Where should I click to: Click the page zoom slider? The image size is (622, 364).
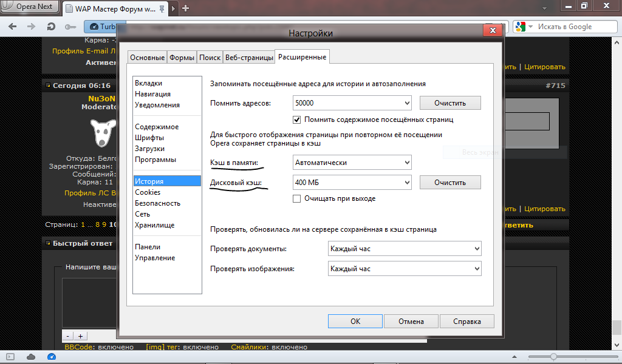click(553, 356)
